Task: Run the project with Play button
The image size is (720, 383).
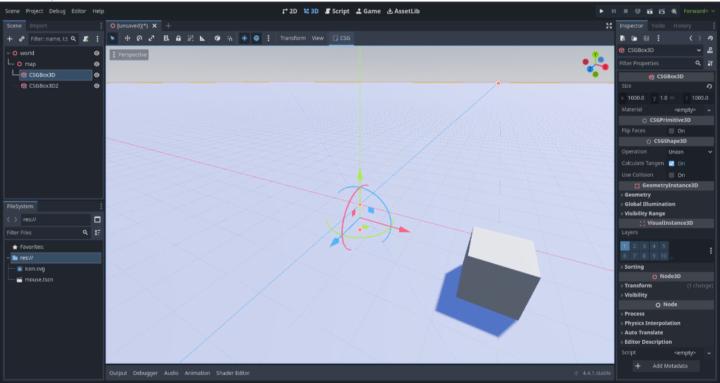Action: point(601,11)
